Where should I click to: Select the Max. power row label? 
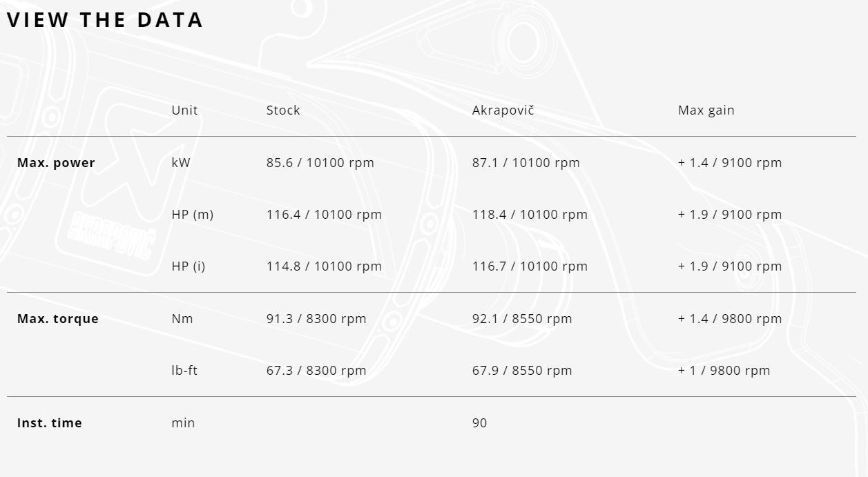pos(56,163)
